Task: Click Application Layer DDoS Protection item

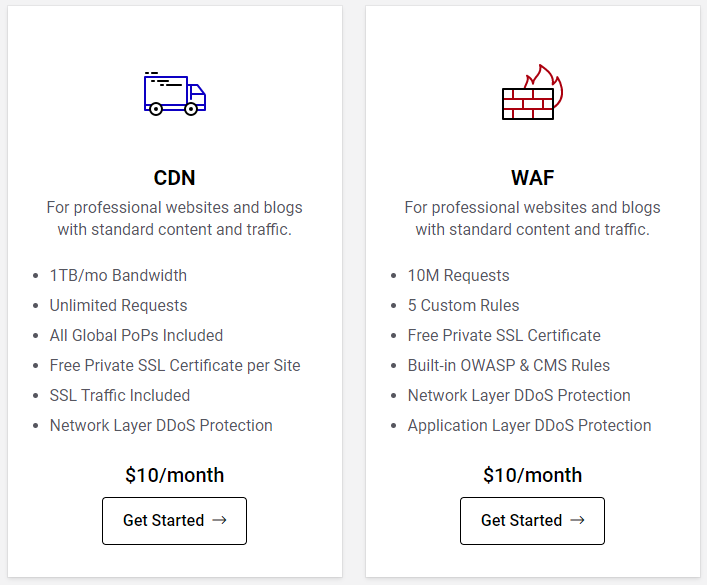Action: (529, 425)
